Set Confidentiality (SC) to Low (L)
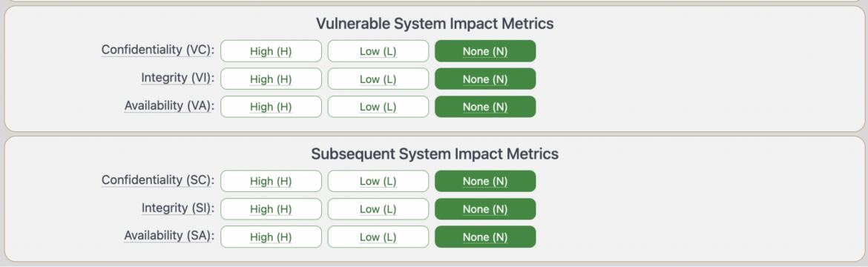Screen dimensions: 868x267 pos(378,181)
